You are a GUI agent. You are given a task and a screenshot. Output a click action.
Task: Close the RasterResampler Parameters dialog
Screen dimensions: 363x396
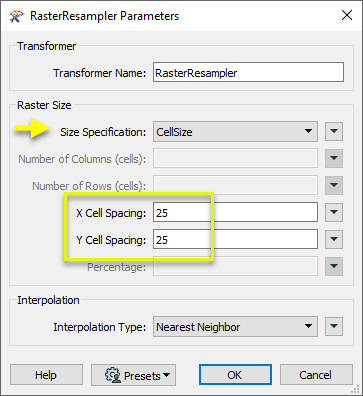[x=347, y=15]
